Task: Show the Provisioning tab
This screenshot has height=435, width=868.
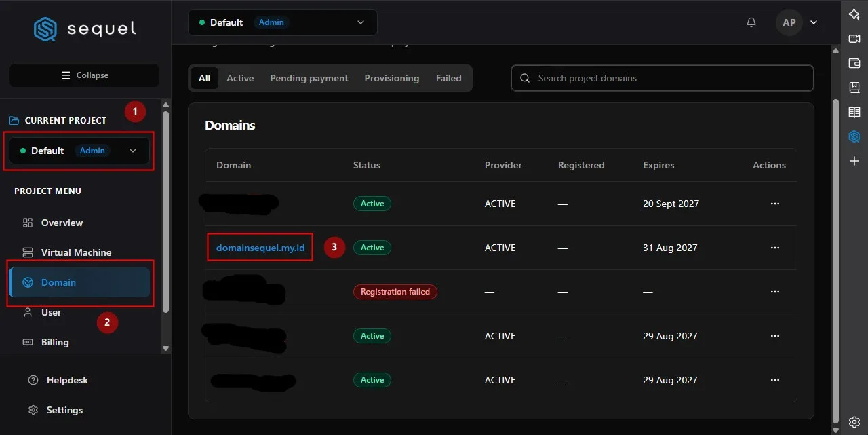Action: coord(392,78)
